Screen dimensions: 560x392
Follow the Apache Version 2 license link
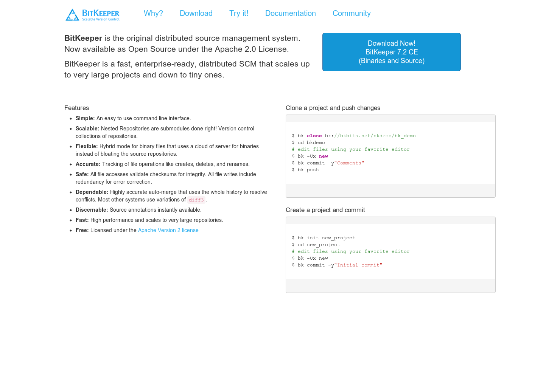(x=168, y=230)
